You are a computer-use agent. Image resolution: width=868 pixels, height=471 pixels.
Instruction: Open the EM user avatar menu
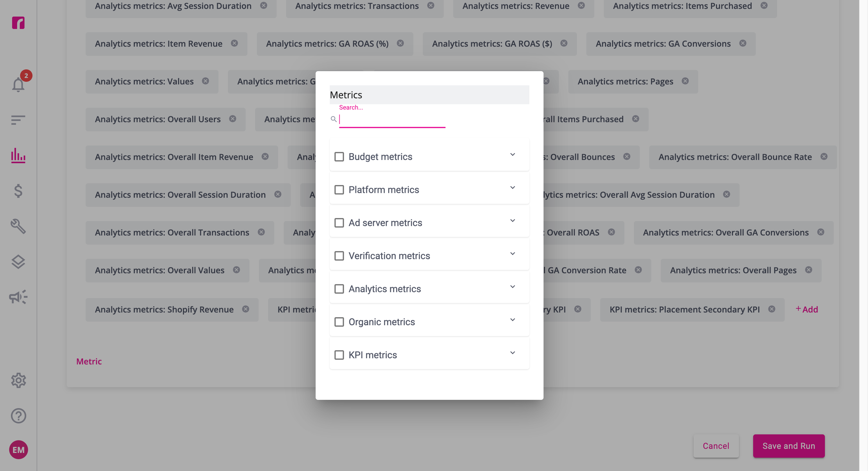(x=18, y=450)
